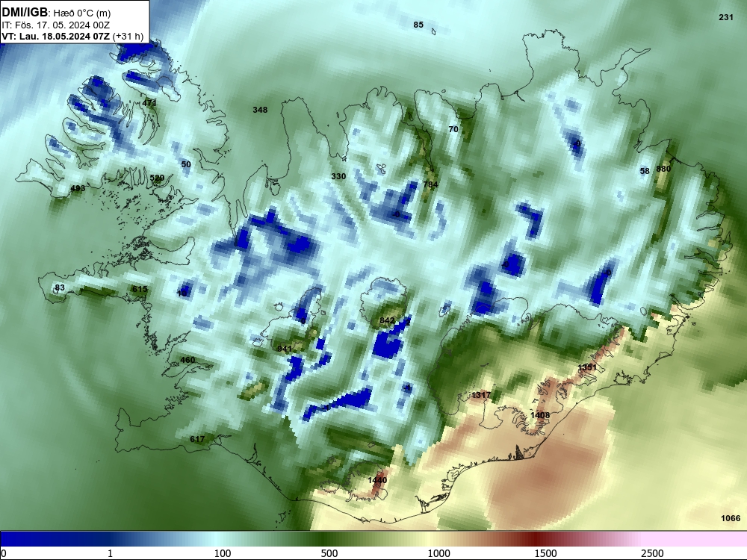Image resolution: width=747 pixels, height=560 pixels.
Task: Click the 'IT: Fös. 17. 05. 2024 00Z' line
Action: click(56, 25)
